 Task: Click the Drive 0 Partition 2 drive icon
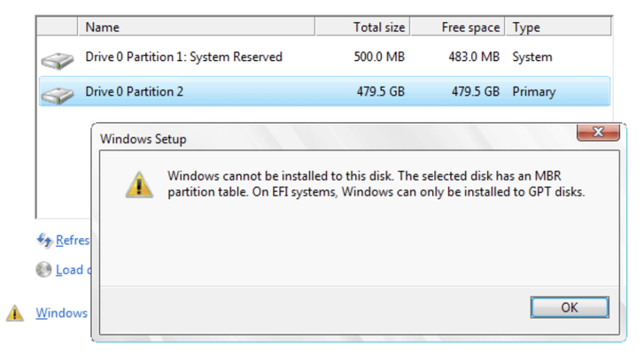(x=58, y=96)
